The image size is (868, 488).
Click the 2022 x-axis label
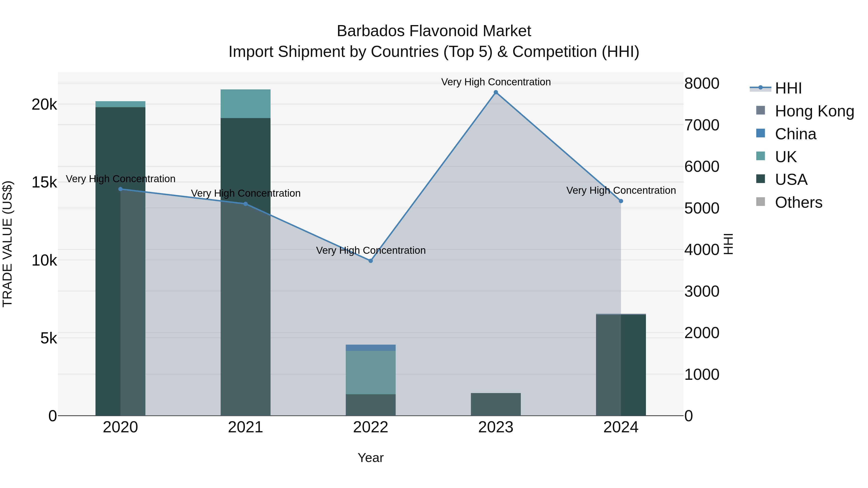coord(371,427)
